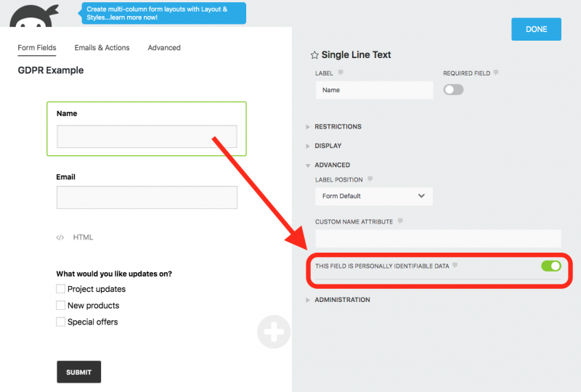
Task: Switch to the Emails & Actions tab
Action: point(102,48)
